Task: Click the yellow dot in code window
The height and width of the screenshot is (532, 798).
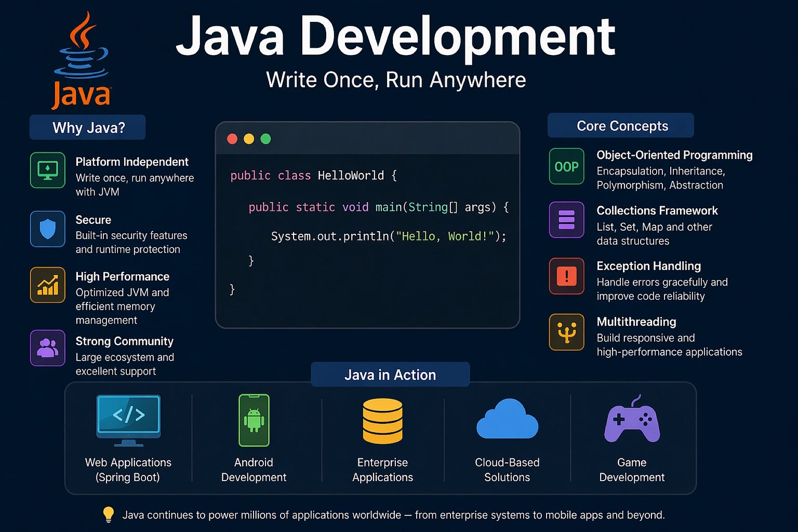Action: coord(249,139)
